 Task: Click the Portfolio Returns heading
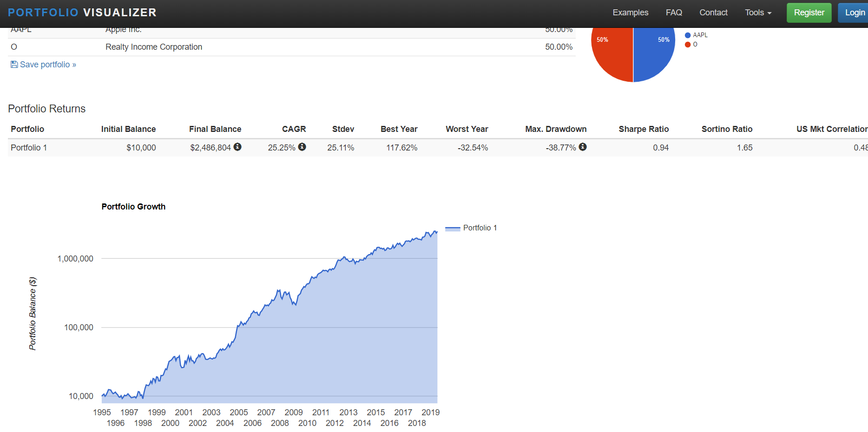[x=47, y=109]
